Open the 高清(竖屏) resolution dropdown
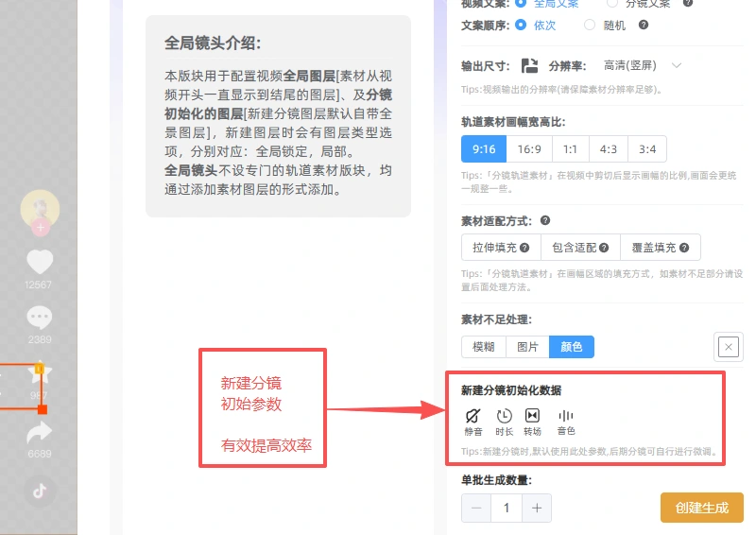 click(643, 65)
